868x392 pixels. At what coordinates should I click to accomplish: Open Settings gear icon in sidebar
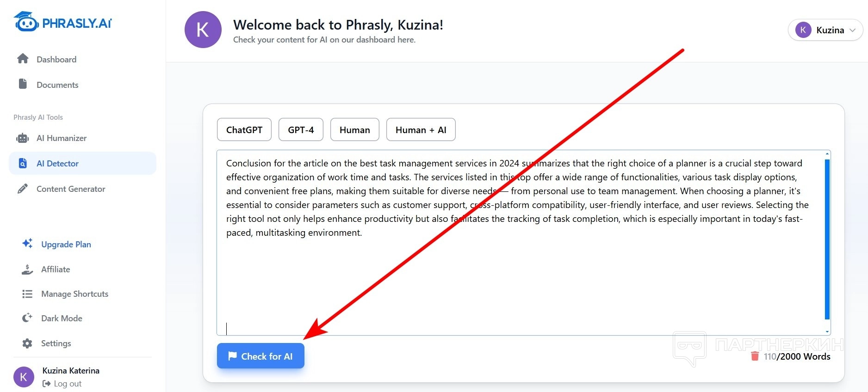[x=27, y=343]
